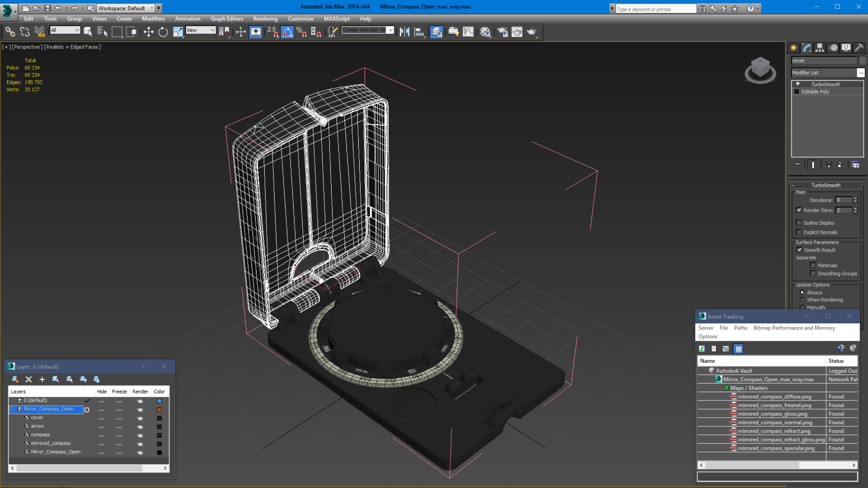
Task: Click the Render Production teapot icon
Action: pos(531,32)
